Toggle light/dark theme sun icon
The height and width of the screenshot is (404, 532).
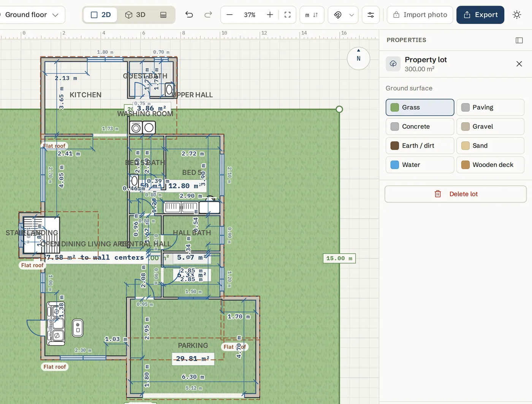[517, 15]
